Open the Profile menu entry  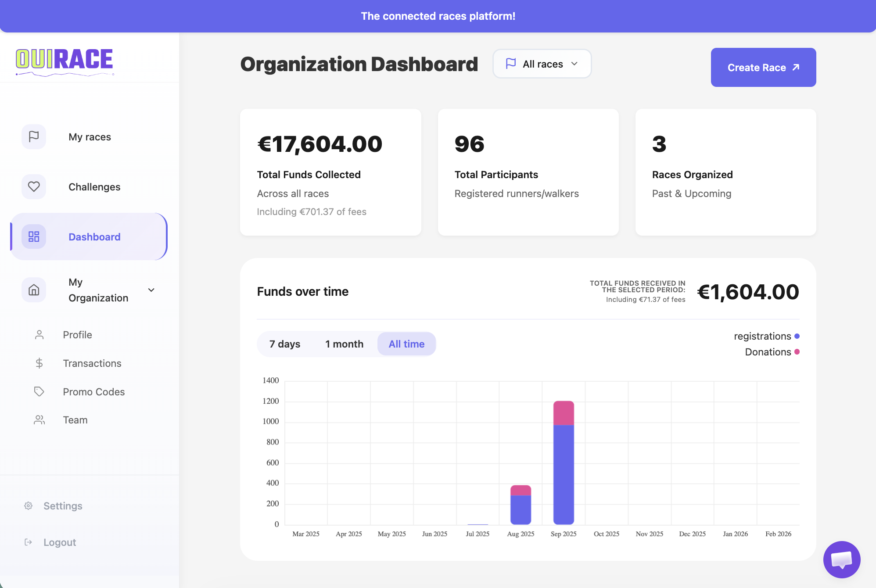pos(77,334)
